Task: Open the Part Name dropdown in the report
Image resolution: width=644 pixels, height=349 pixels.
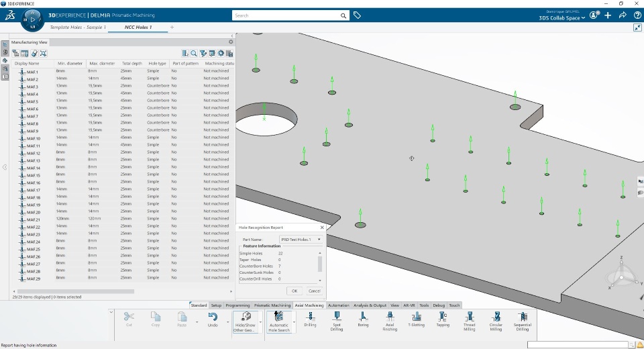Action: pyautogui.click(x=301, y=239)
